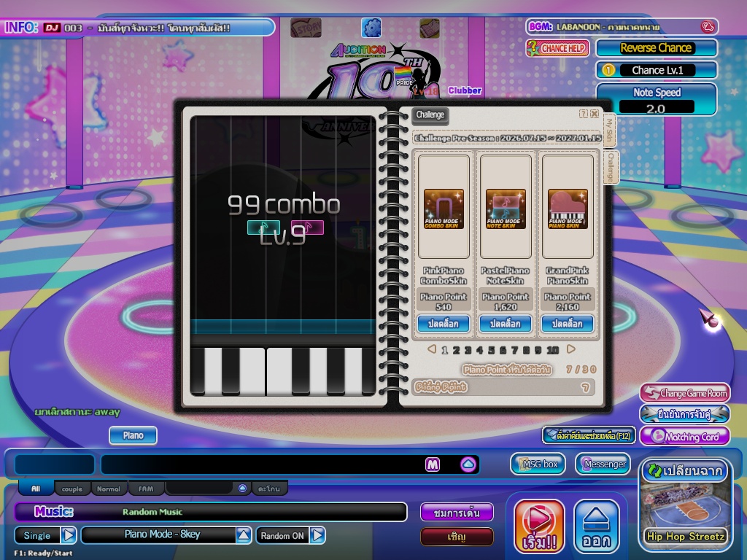Open the Messenger

pos(603,464)
